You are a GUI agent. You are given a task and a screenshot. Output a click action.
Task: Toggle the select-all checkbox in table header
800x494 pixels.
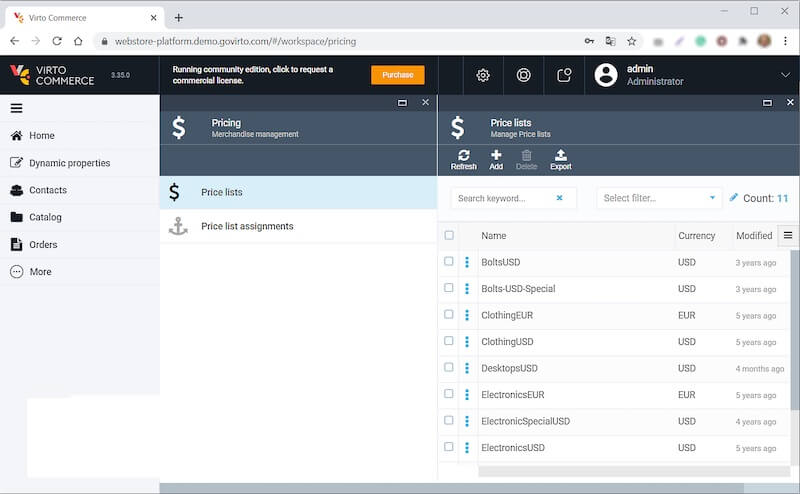pos(449,236)
